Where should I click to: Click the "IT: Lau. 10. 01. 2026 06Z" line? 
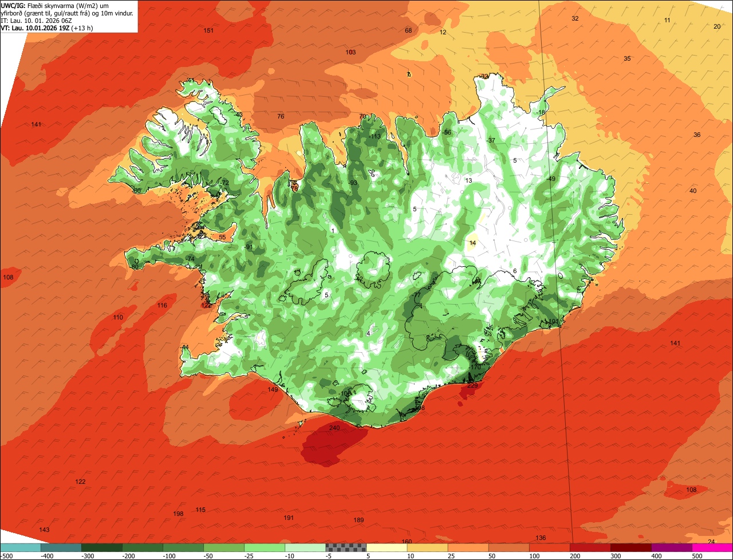tap(36, 20)
